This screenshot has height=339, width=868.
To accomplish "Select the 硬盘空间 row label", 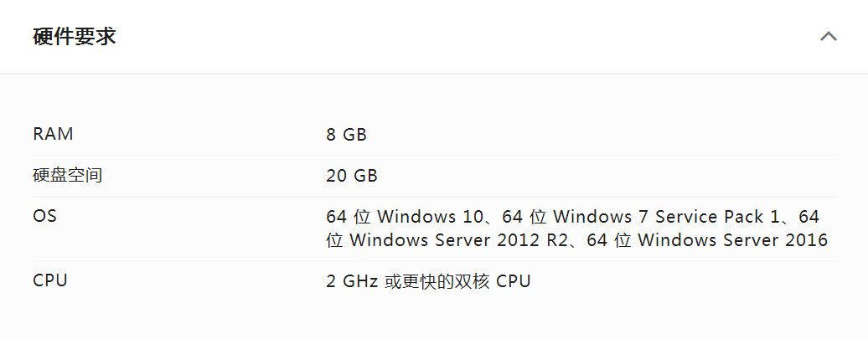I will (x=68, y=175).
